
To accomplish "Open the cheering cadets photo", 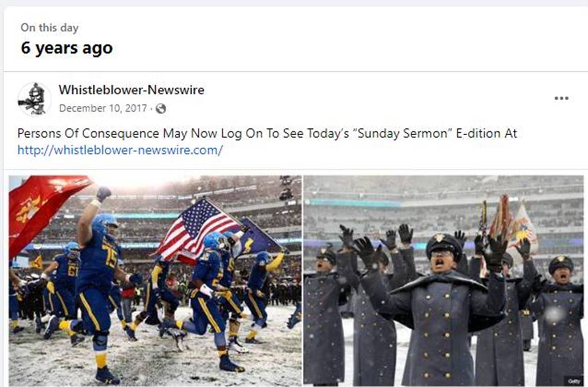I will click(x=443, y=280).
